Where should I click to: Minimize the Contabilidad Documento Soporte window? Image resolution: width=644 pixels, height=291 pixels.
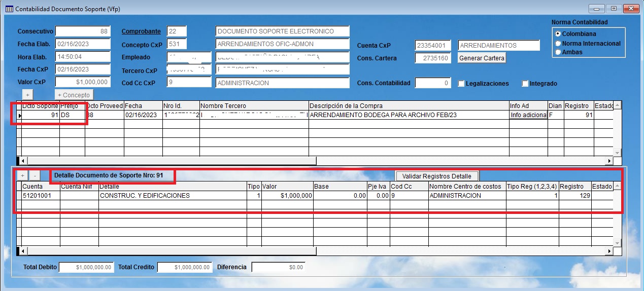(597, 9)
